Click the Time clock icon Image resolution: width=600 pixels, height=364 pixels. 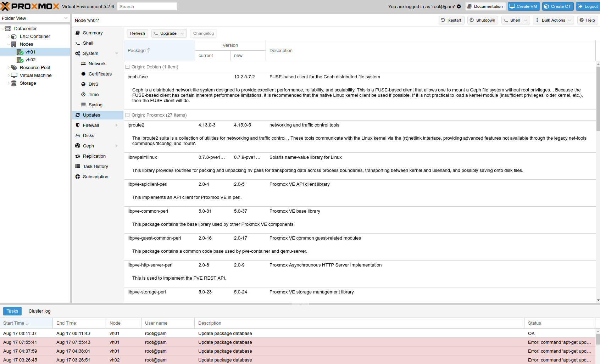click(x=83, y=94)
